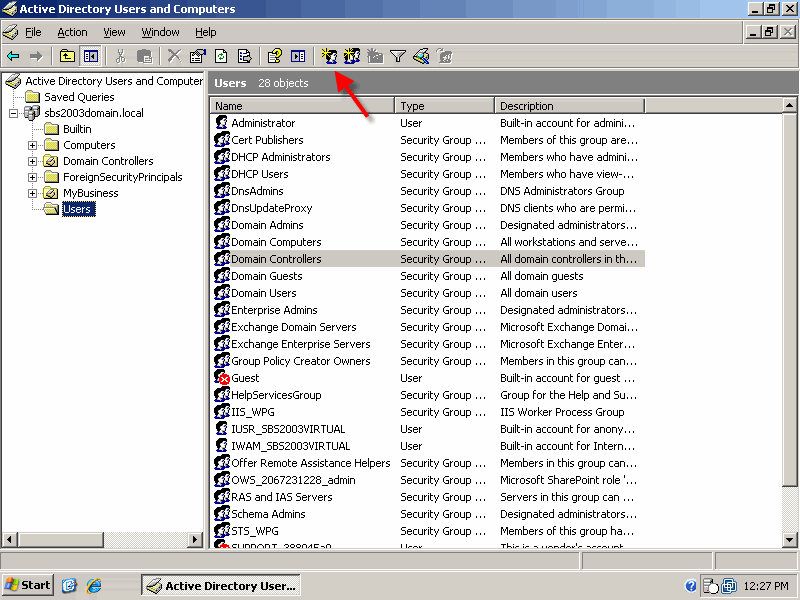800x600 pixels.
Task: Click tree pane scroll left arrow
Action: tap(10, 539)
